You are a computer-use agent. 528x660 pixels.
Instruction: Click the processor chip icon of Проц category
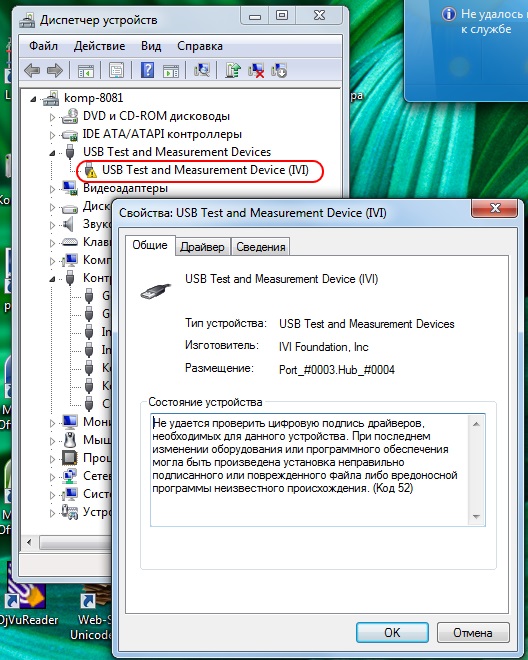point(70,458)
